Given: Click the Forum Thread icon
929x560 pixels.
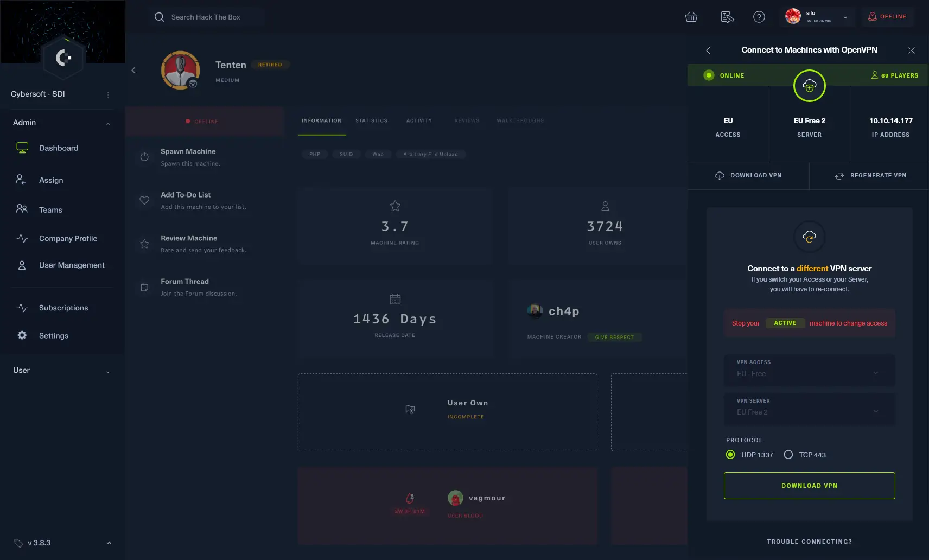Looking at the screenshot, I should [x=144, y=287].
